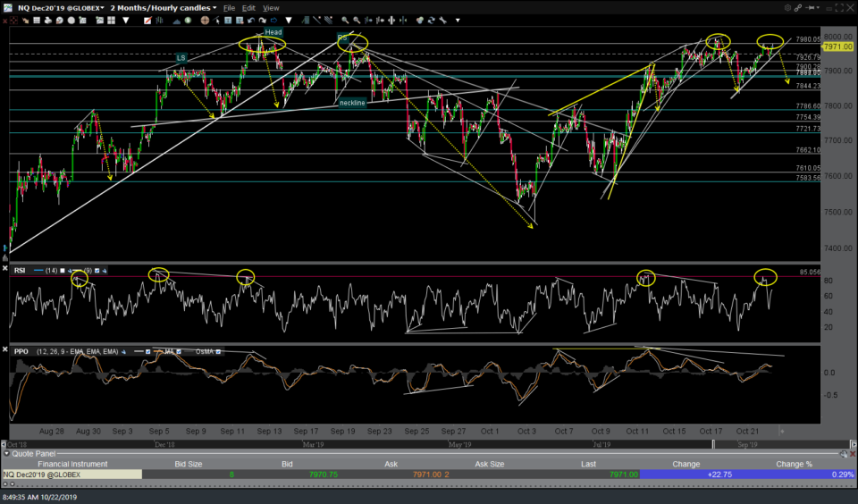
Task: Click the May'19 marker on timeline strip
Action: pos(459,444)
